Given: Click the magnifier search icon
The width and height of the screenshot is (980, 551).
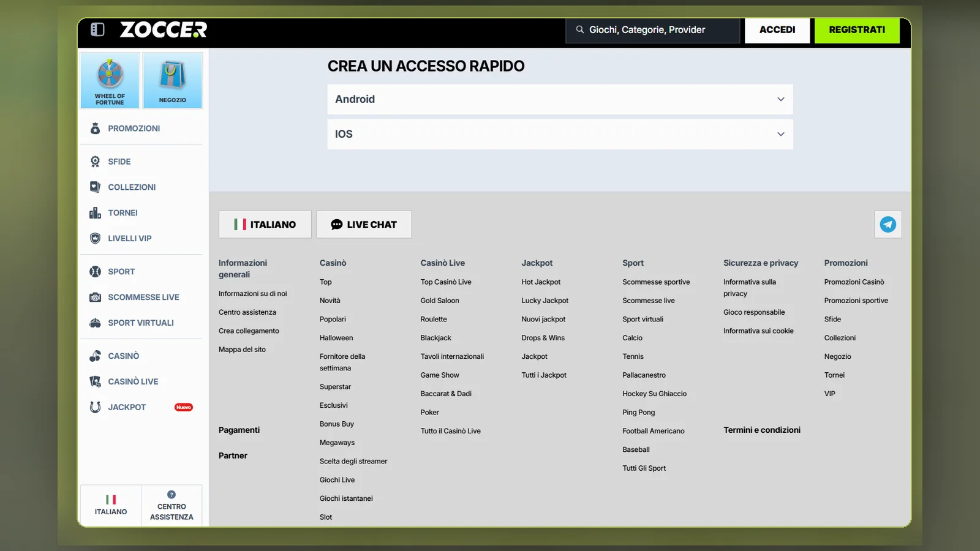Looking at the screenshot, I should pyautogui.click(x=579, y=29).
